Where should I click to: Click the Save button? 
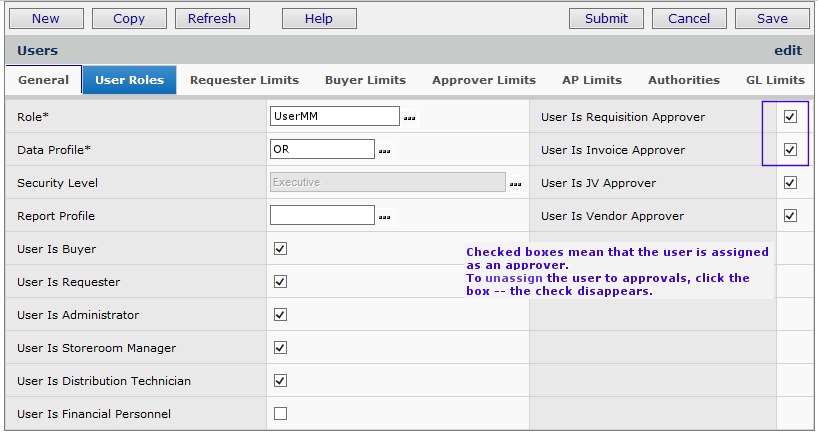pyautogui.click(x=772, y=18)
